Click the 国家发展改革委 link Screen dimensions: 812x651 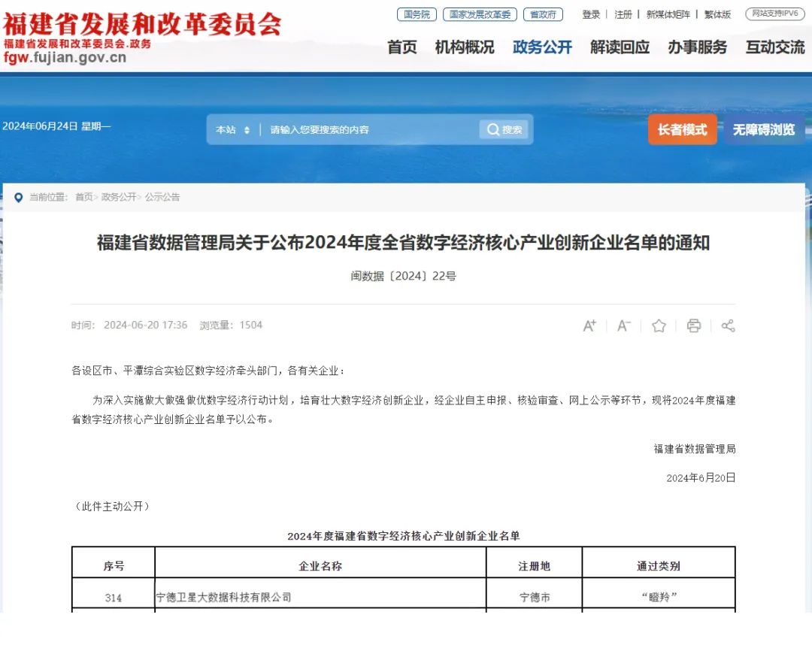pos(480,14)
